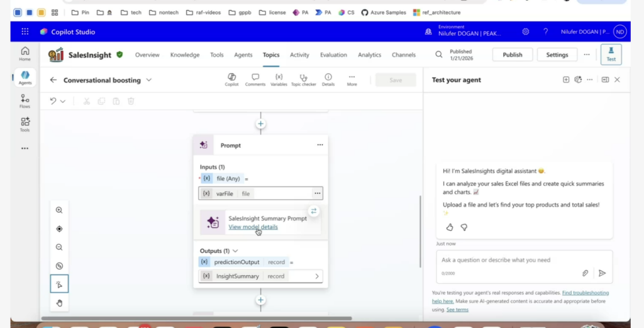Click the Publish button
Screen dimensions: 644x328
pyautogui.click(x=512, y=55)
